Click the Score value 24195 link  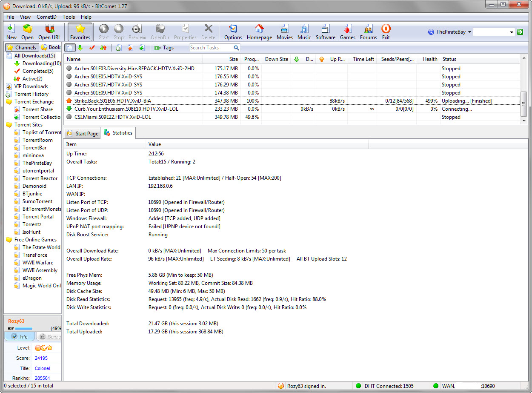(41, 359)
